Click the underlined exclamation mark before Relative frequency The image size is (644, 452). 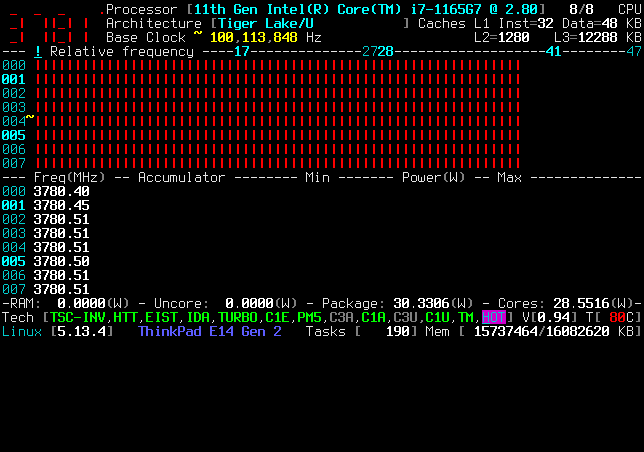coord(38,52)
